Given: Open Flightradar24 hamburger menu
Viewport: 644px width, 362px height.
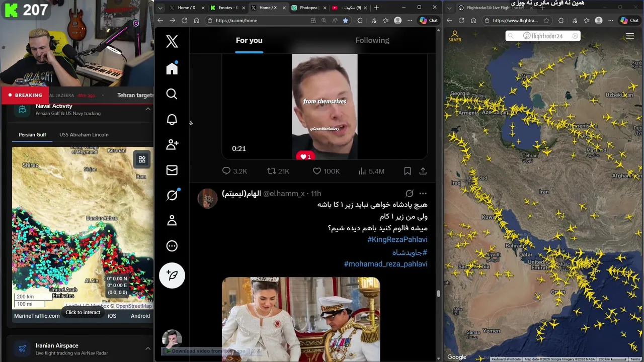Looking at the screenshot, I should coord(630,36).
